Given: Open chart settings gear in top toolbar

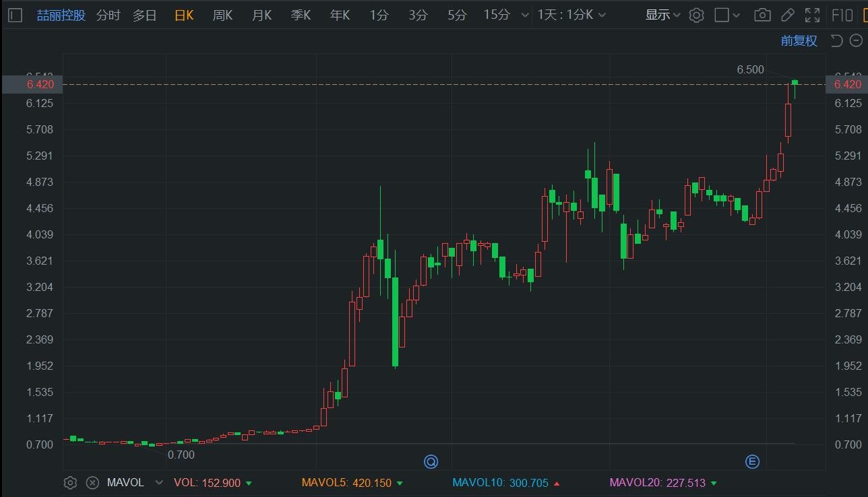Looking at the screenshot, I should tap(697, 15).
